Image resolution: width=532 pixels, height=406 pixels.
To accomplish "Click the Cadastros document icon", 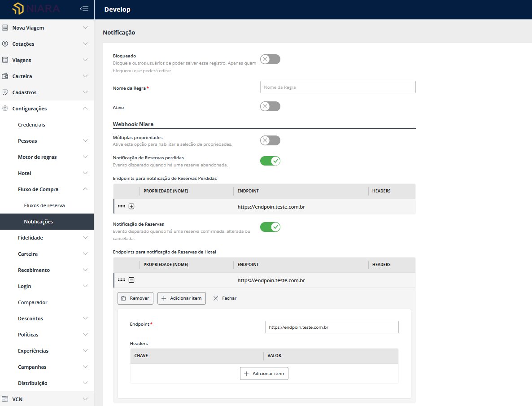I will (x=5, y=92).
